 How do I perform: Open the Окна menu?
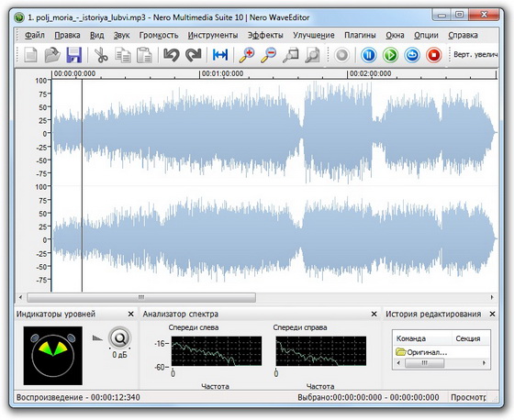point(395,35)
